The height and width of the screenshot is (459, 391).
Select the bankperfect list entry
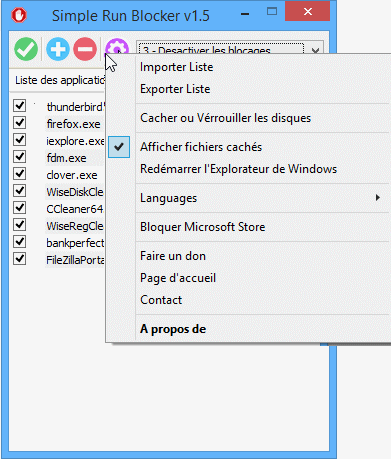point(75,243)
